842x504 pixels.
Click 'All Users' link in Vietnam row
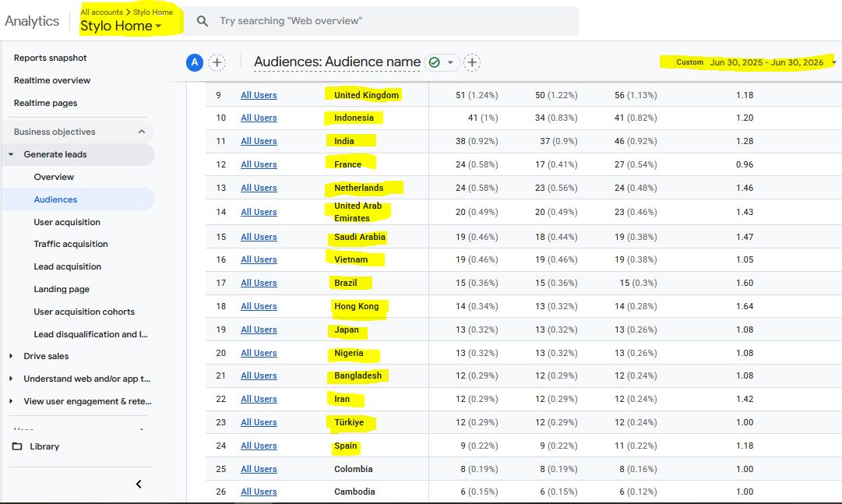tap(259, 259)
